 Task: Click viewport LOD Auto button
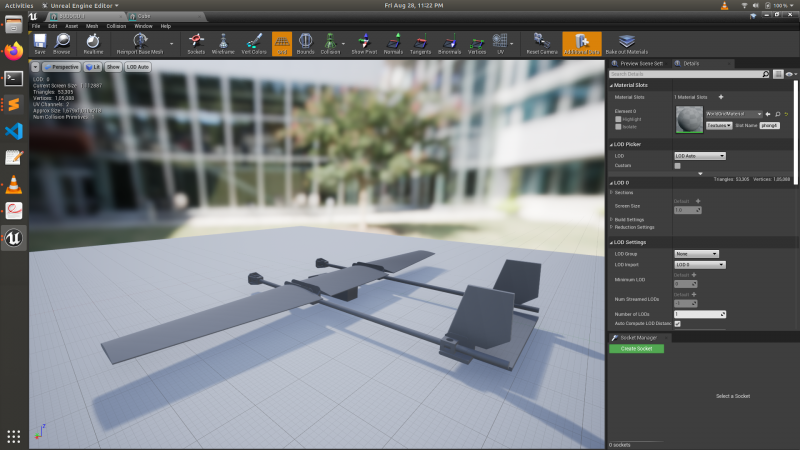(138, 67)
